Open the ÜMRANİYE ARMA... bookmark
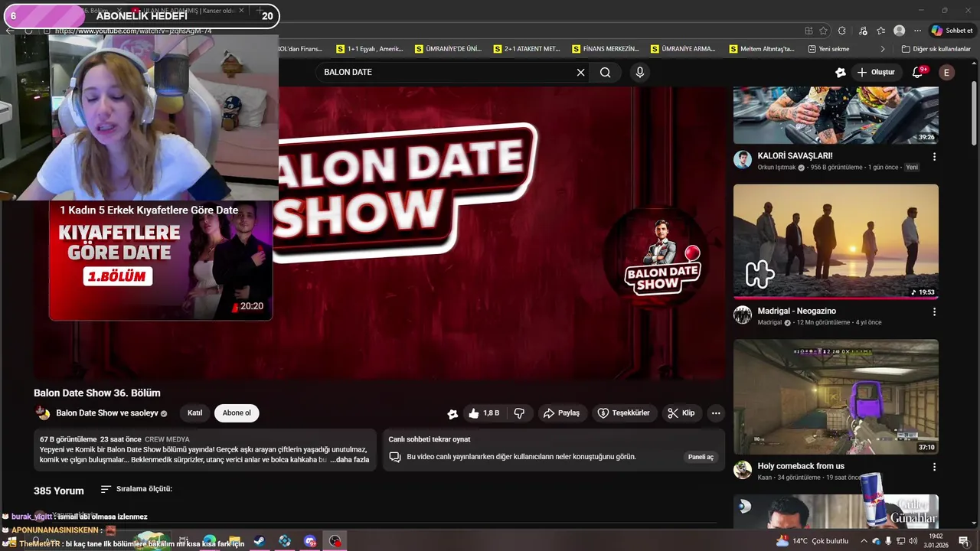The height and width of the screenshot is (551, 980). click(684, 49)
